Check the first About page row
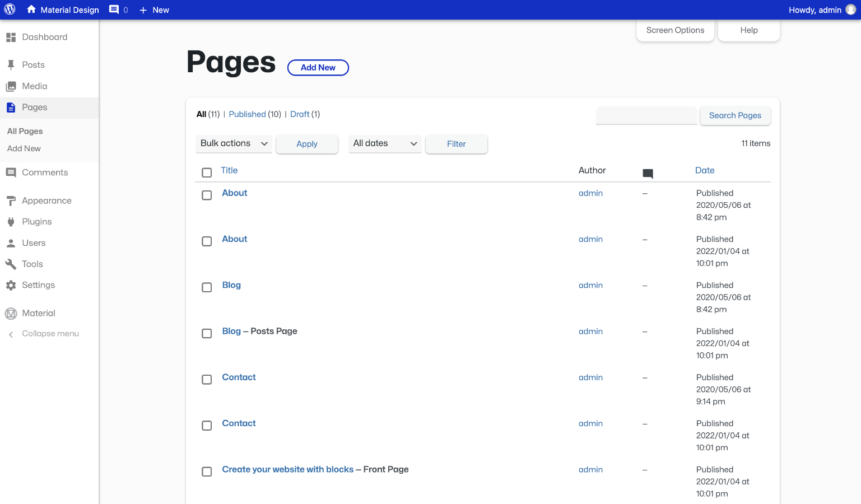 [207, 195]
